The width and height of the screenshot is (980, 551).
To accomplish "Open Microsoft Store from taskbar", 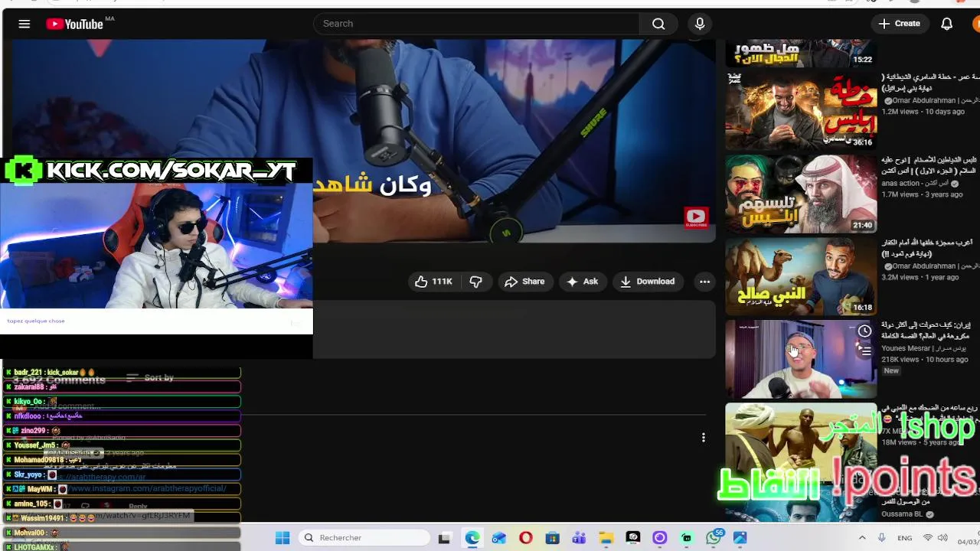I will 552,538.
